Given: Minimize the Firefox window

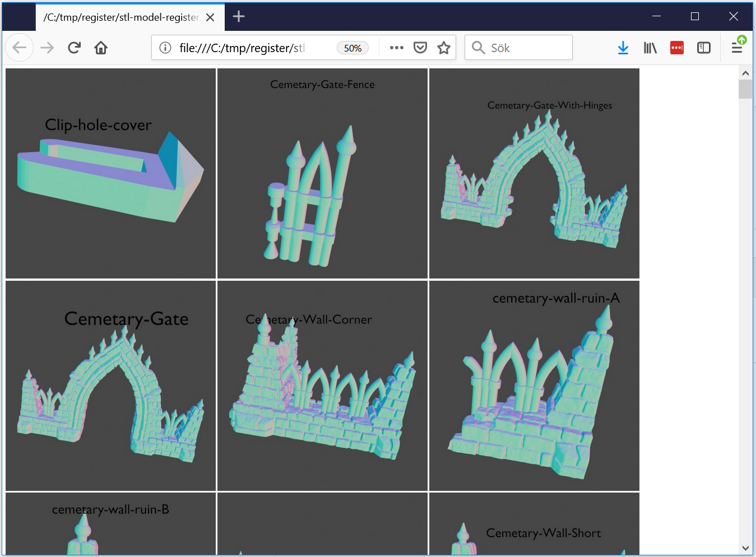Looking at the screenshot, I should (x=656, y=16).
